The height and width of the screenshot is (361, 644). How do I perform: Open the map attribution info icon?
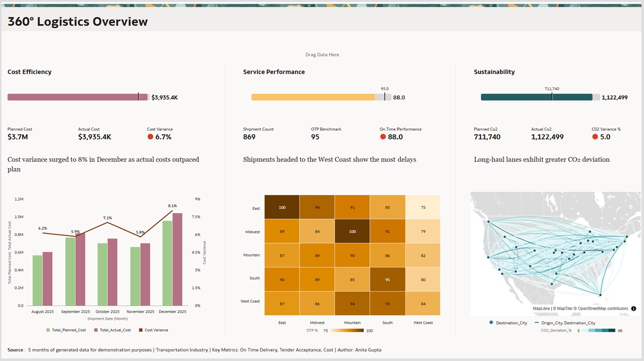(634, 308)
